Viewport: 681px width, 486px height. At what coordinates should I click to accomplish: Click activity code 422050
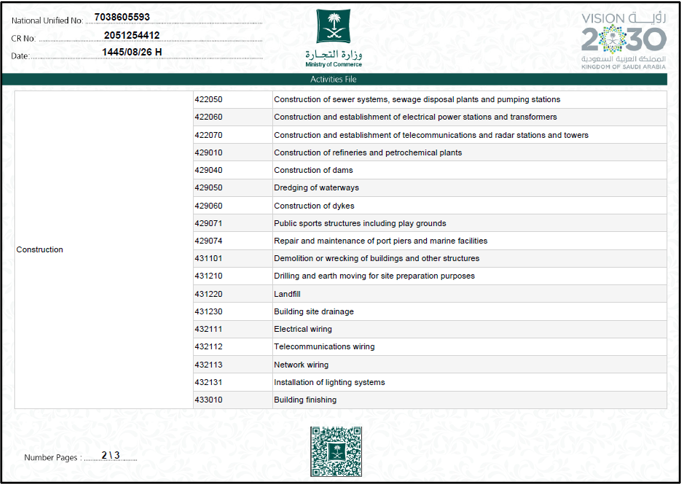208,99
